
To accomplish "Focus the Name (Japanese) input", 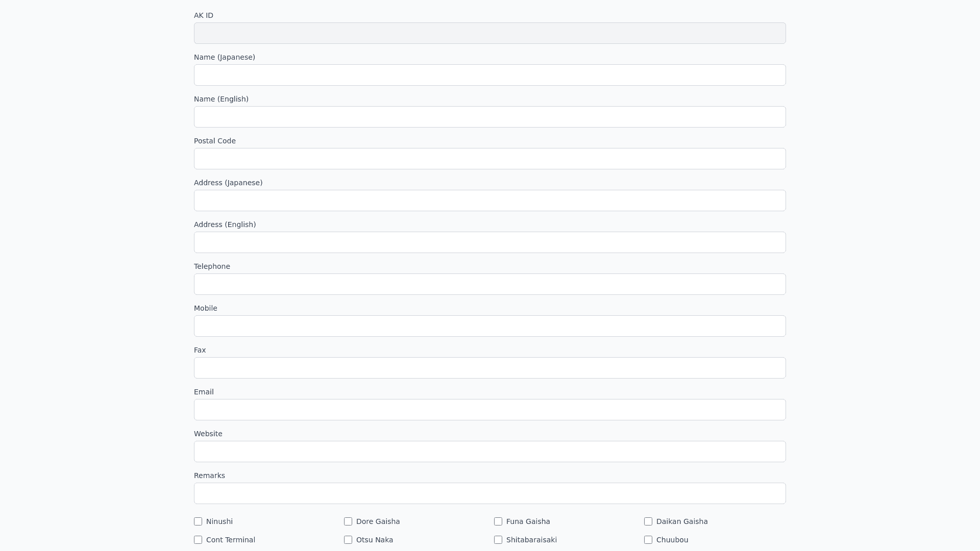I will coord(489,75).
